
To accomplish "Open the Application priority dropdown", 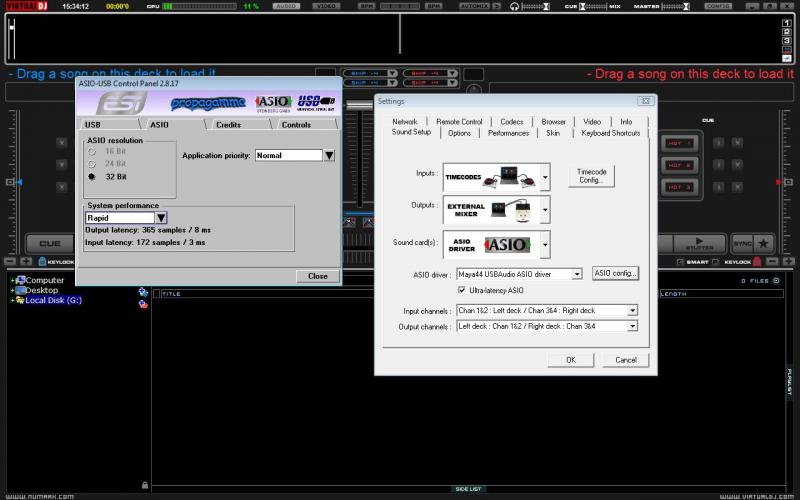I will click(328, 156).
